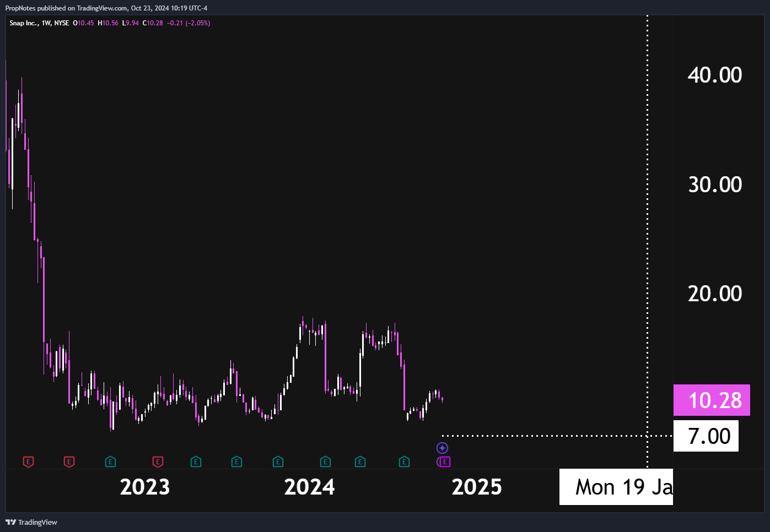Click the 20.00 price axis label
Screen dimensions: 770x532
coord(715,294)
